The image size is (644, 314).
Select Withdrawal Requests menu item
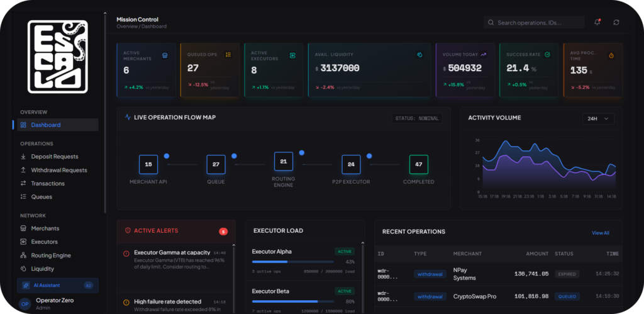(x=58, y=170)
